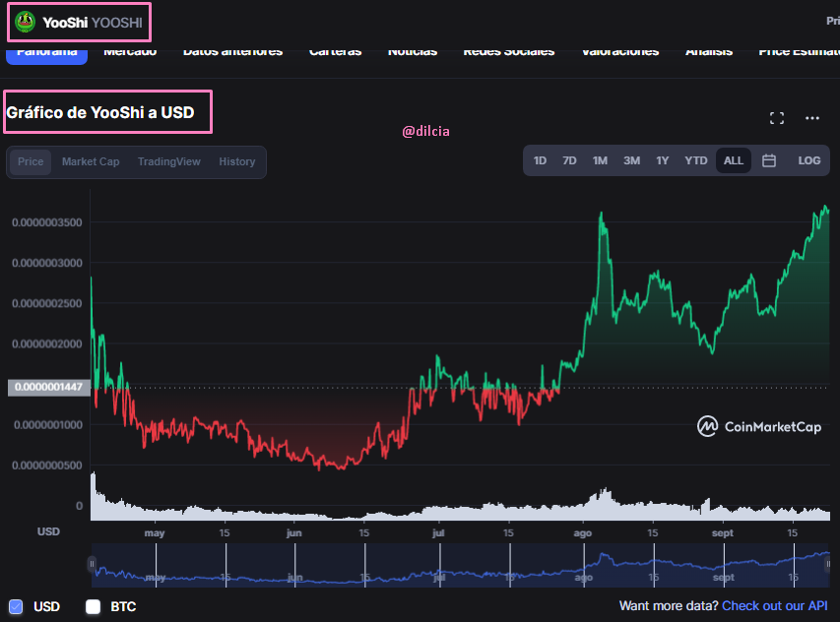Select the ALL time range button
Viewport: 840px width, 622px height.
point(734,160)
